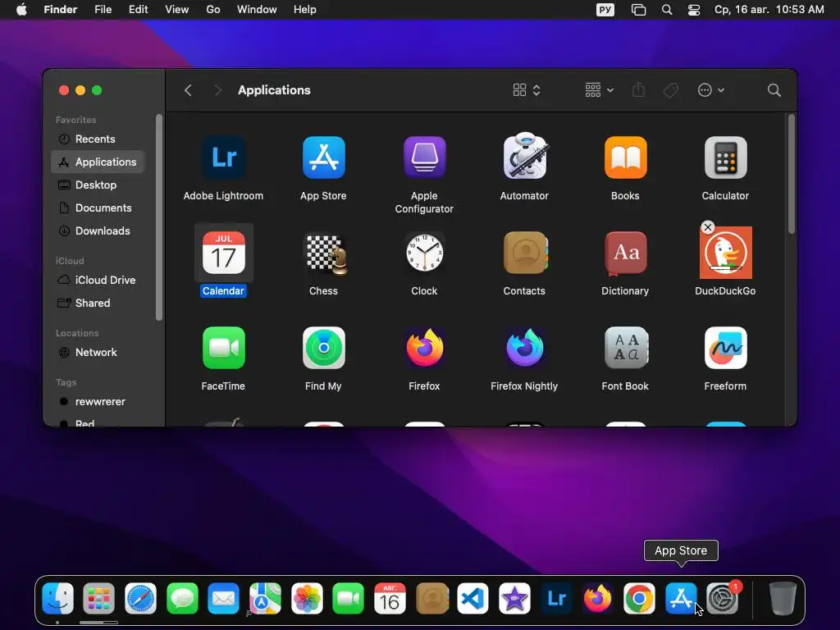This screenshot has width=840, height=630.
Task: Open the Apple menu
Action: coord(21,10)
